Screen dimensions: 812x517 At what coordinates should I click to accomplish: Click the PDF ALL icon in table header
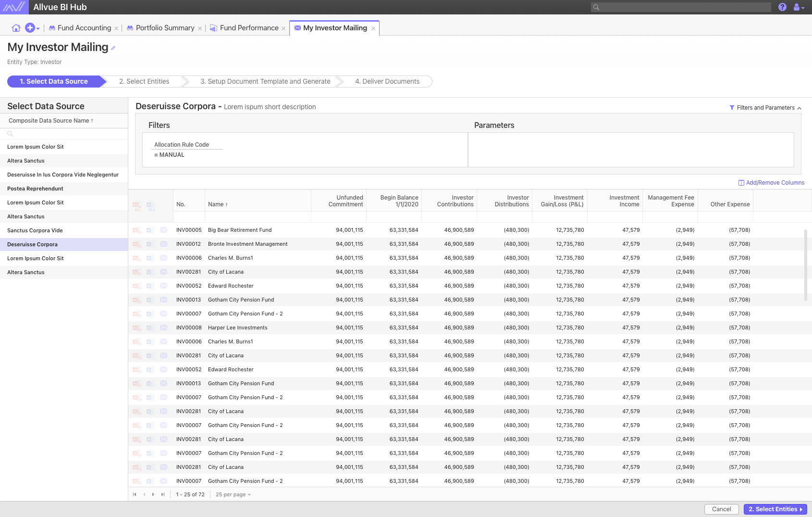coord(138,206)
